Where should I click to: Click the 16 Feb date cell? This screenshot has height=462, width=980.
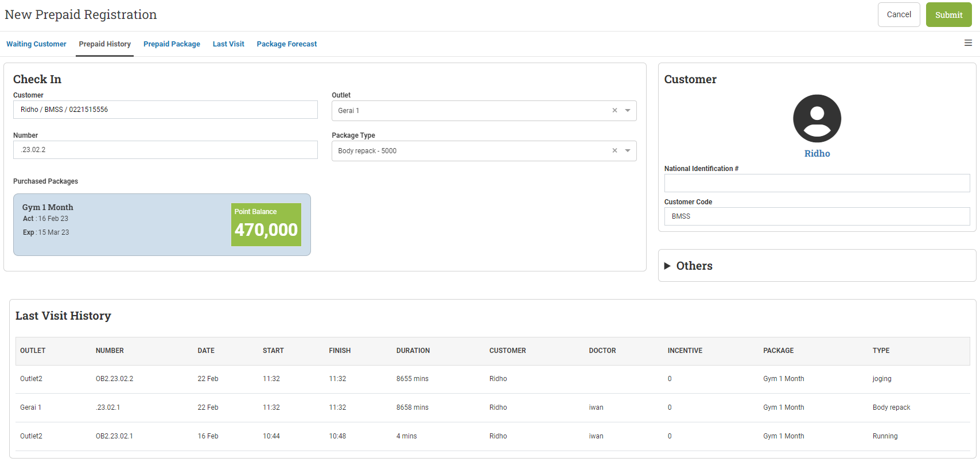tap(208, 436)
